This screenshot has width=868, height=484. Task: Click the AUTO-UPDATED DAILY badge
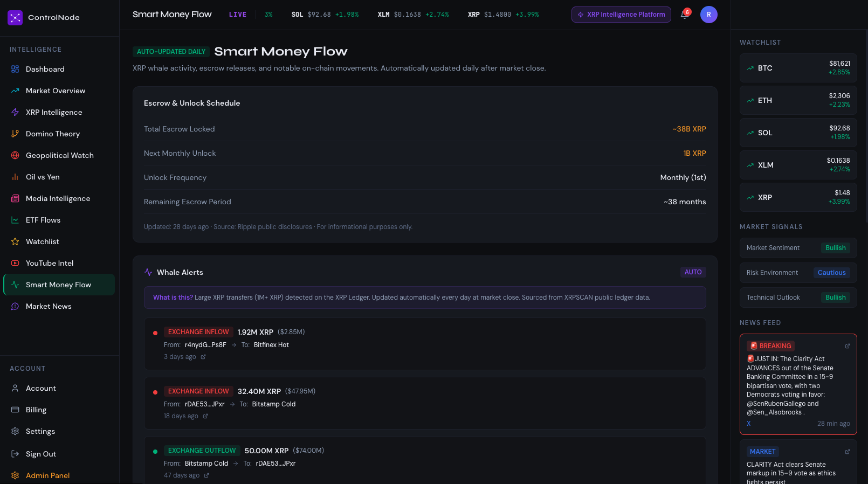click(x=171, y=52)
